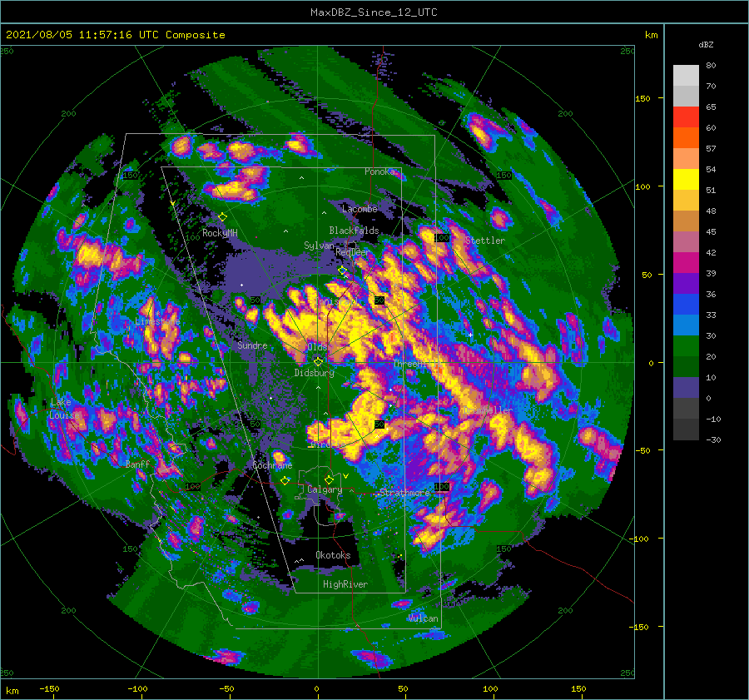Click the Vulcan label
This screenshot has height=700, width=749.
pyautogui.click(x=423, y=618)
